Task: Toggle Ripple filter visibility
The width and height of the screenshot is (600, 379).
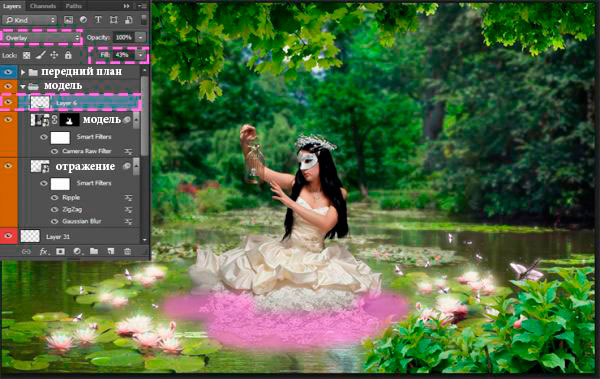Action: (54, 198)
